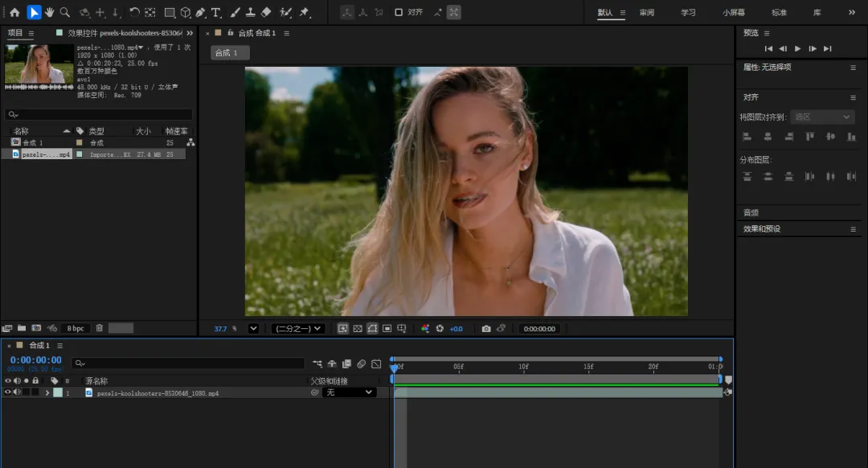This screenshot has width=868, height=468.
Task: Click the trash icon in the Project panel
Action: click(x=100, y=328)
